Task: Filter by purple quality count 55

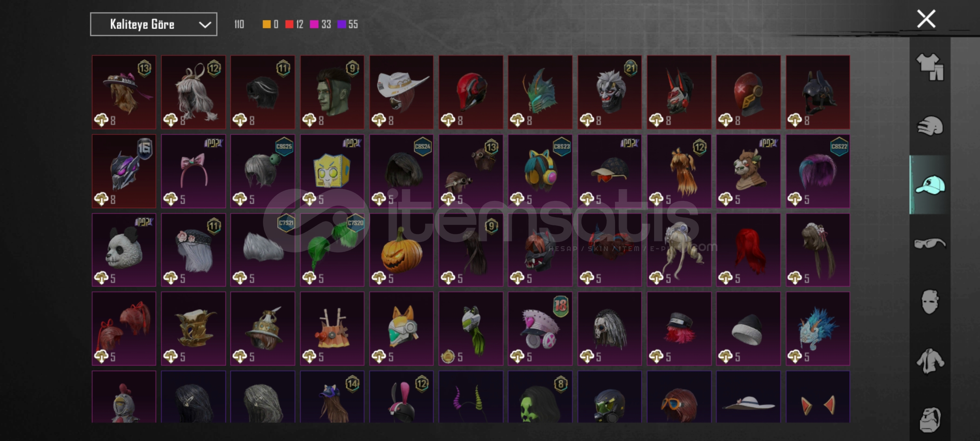Action: point(348,24)
